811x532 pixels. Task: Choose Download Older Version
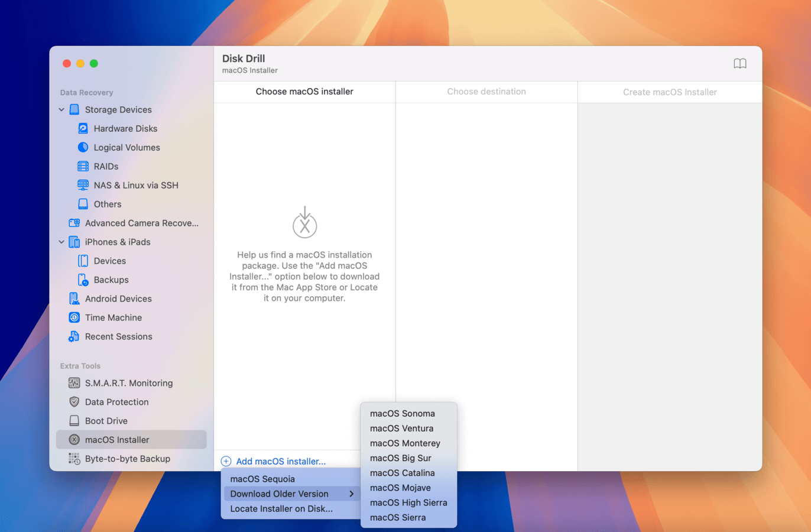pyautogui.click(x=291, y=494)
